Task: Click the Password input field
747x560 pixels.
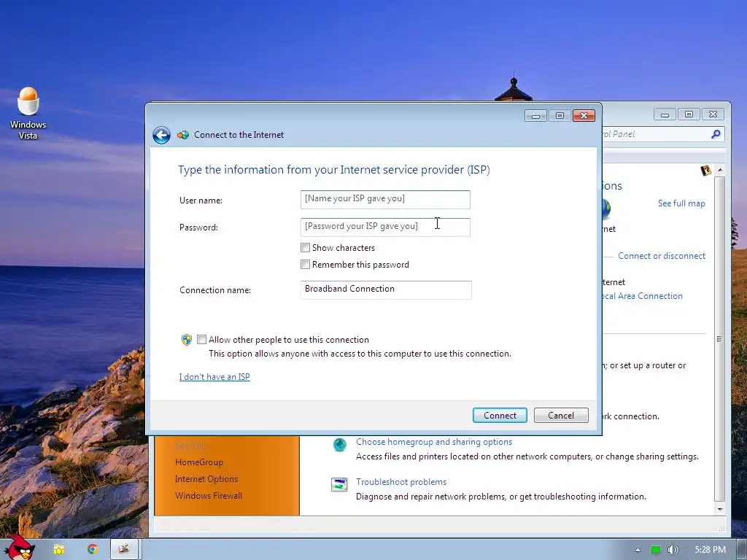Action: click(x=385, y=227)
